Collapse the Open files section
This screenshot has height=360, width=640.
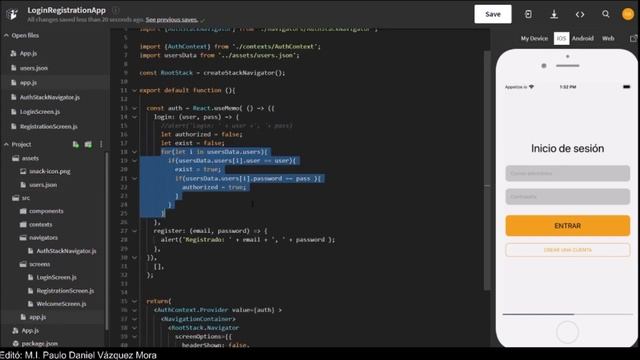[x=6, y=36]
